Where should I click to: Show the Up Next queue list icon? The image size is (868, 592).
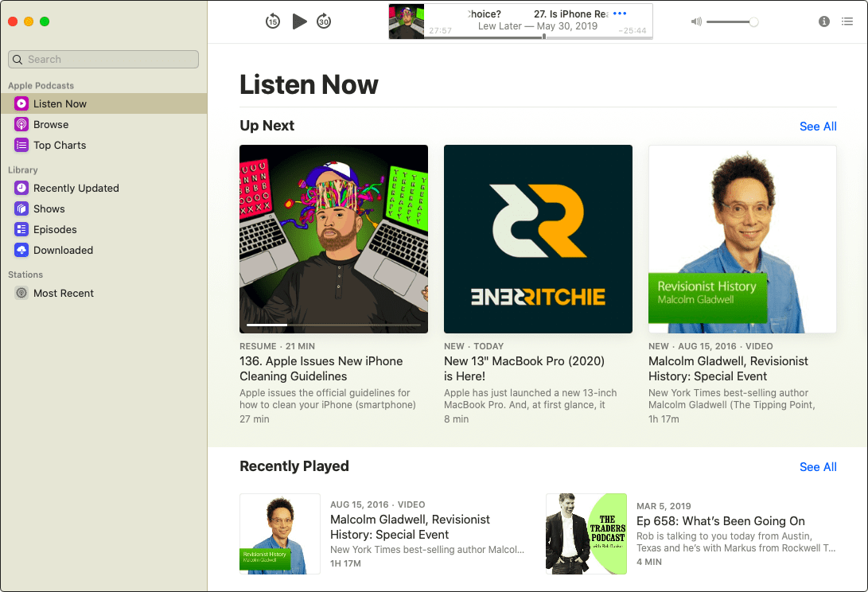[x=847, y=21]
